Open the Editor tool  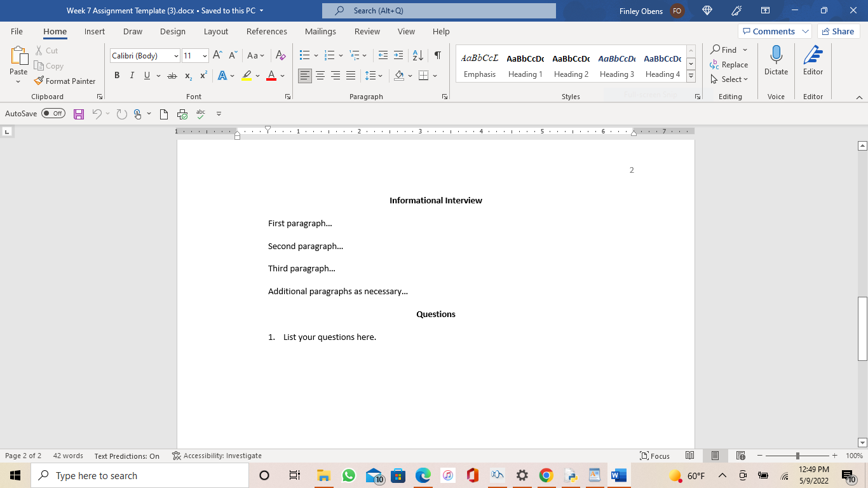click(813, 61)
